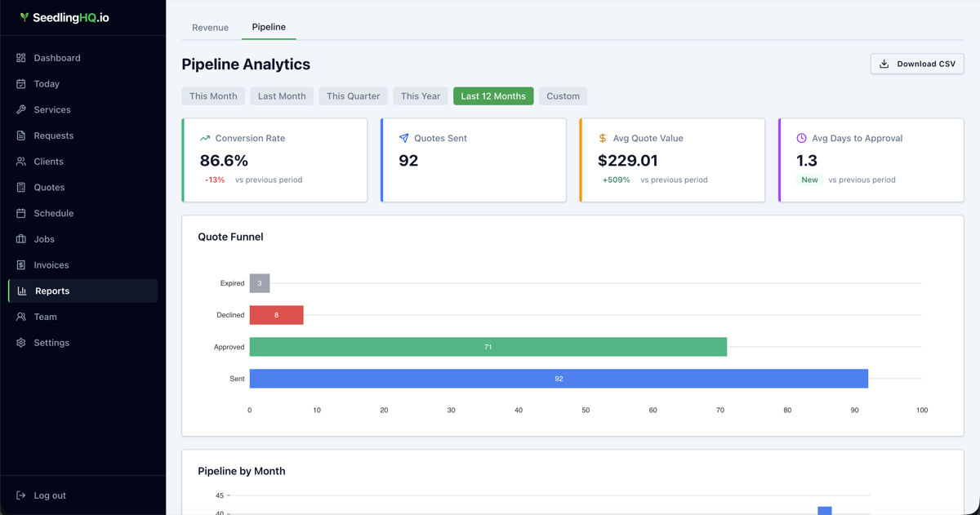The image size is (980, 515).
Task: Click the clock icon on Avg Days to Approval
Action: pyautogui.click(x=800, y=138)
